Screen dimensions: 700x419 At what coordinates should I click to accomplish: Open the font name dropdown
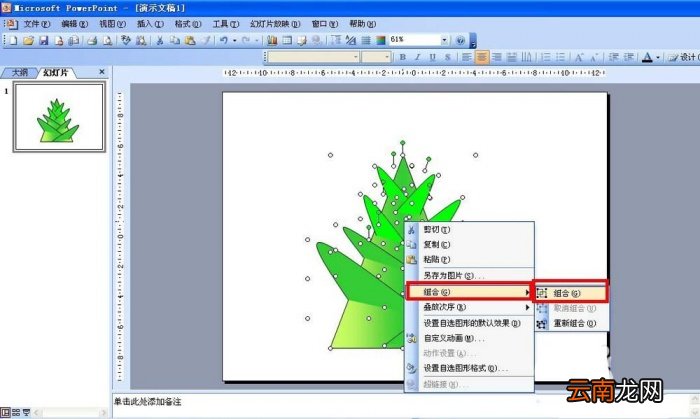pyautogui.click(x=356, y=57)
